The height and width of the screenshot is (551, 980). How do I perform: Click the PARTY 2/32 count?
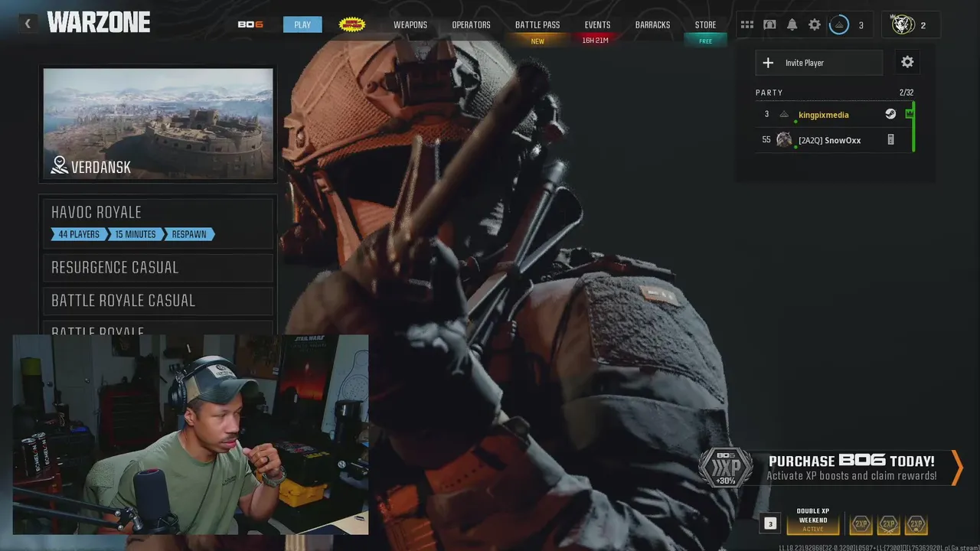(x=906, y=93)
